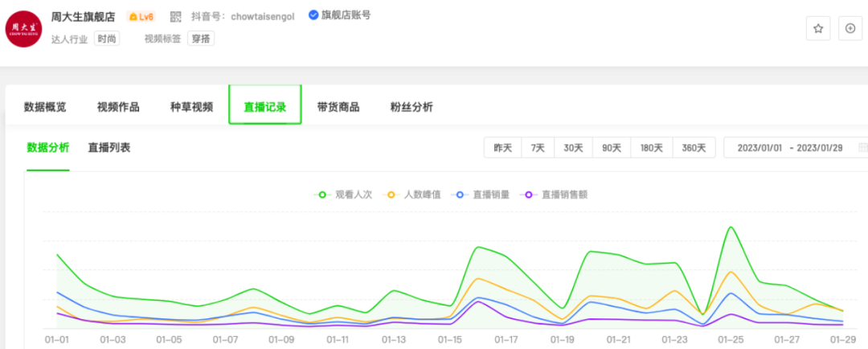The height and width of the screenshot is (349, 868).
Task: Select the 7天 time range button
Action: click(538, 148)
